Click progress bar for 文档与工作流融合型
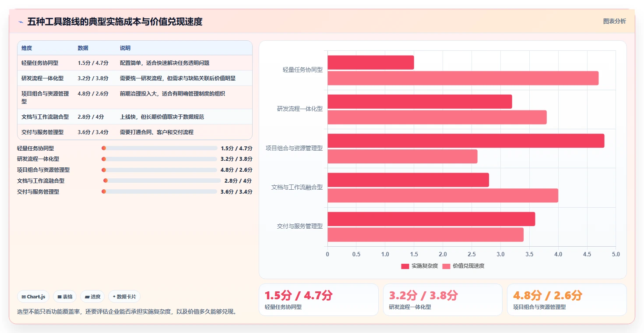 (x=162, y=181)
